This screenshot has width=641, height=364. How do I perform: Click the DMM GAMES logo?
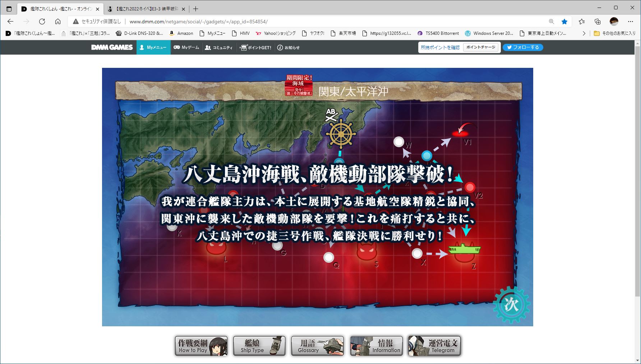click(112, 47)
